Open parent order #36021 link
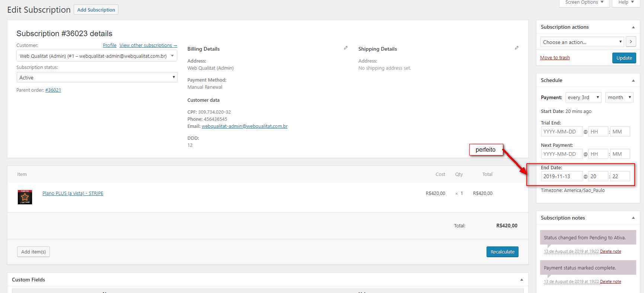 point(53,90)
